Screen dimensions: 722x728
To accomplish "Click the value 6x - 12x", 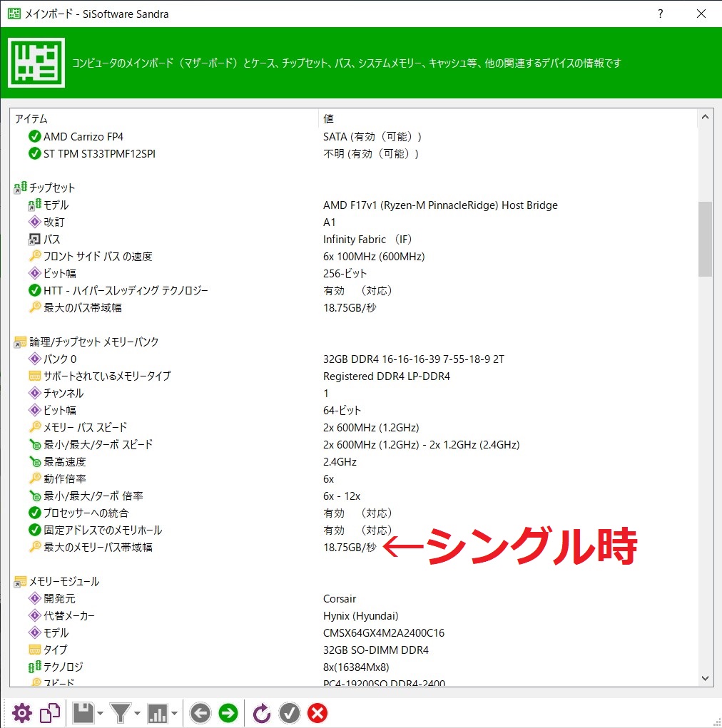I will 342,496.
